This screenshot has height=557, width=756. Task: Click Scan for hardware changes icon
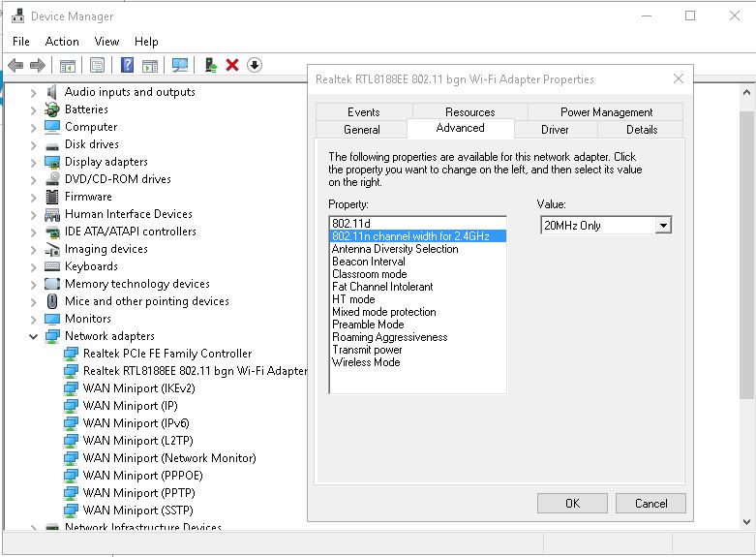pos(180,65)
